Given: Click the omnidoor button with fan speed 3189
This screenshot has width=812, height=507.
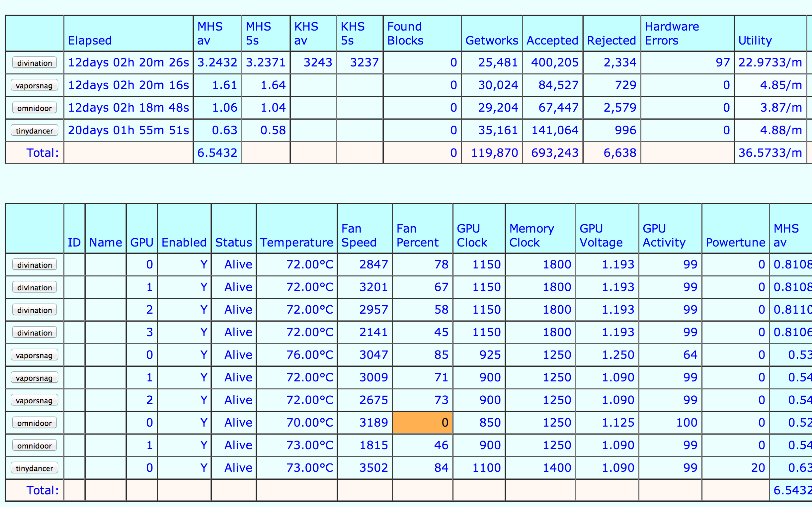Looking at the screenshot, I should 35,423.
